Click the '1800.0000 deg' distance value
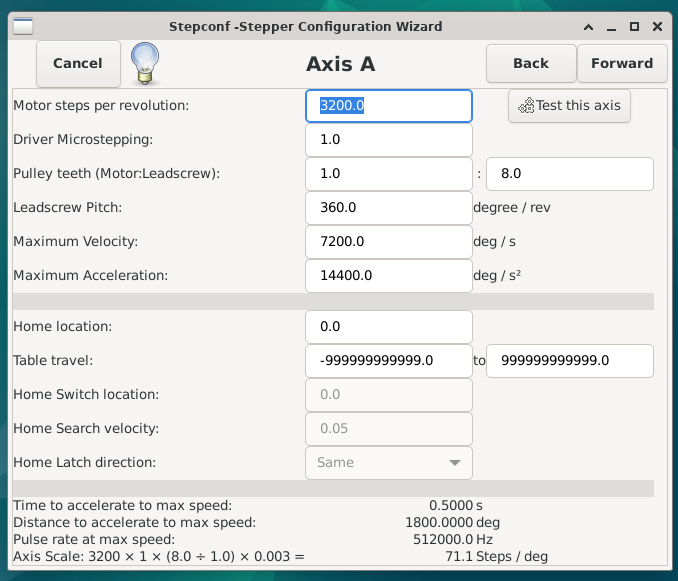The height and width of the screenshot is (581, 678). pyautogui.click(x=452, y=522)
